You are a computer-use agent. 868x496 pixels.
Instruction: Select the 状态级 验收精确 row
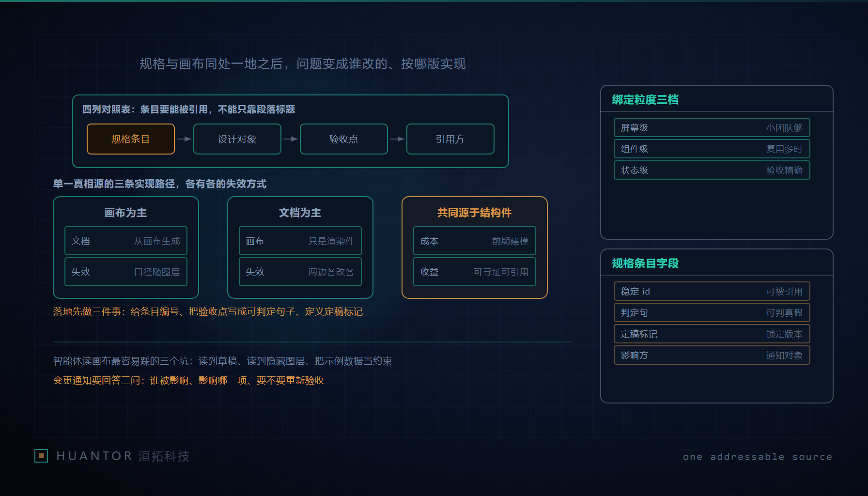point(712,170)
